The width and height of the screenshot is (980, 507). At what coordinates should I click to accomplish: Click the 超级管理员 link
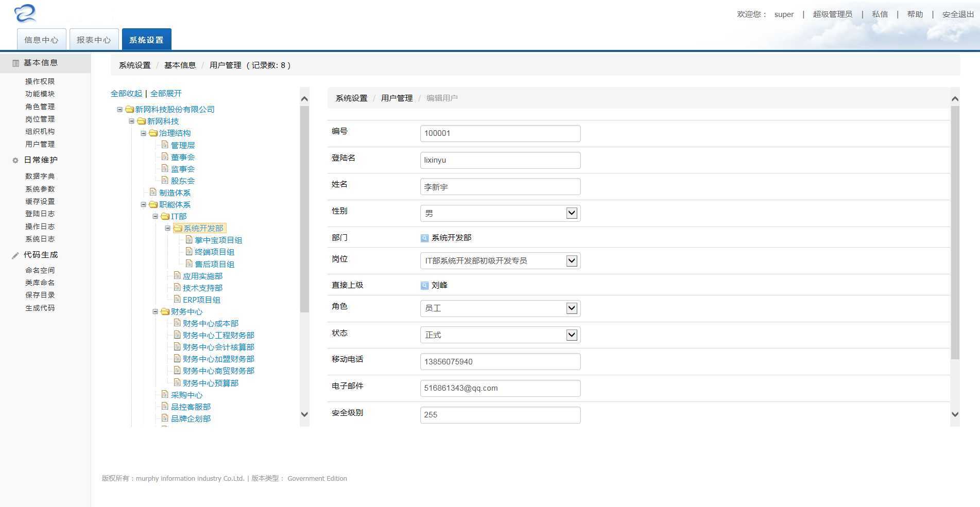[x=832, y=14]
